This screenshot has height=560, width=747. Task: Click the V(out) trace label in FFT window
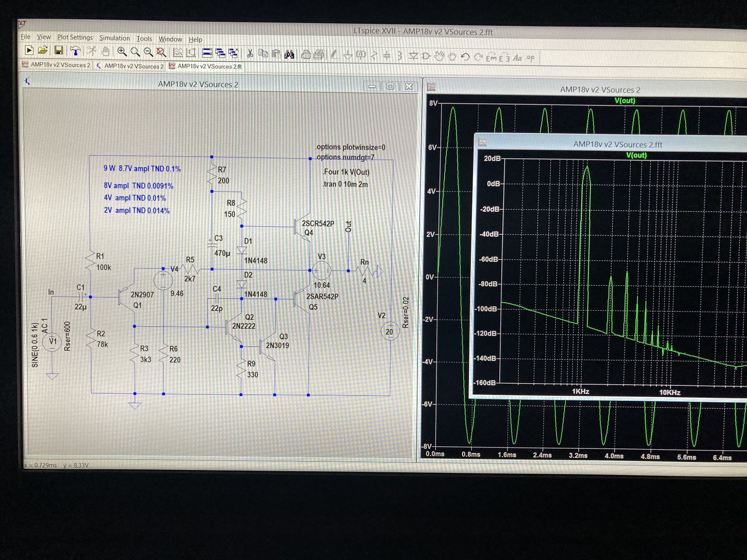[x=636, y=155]
